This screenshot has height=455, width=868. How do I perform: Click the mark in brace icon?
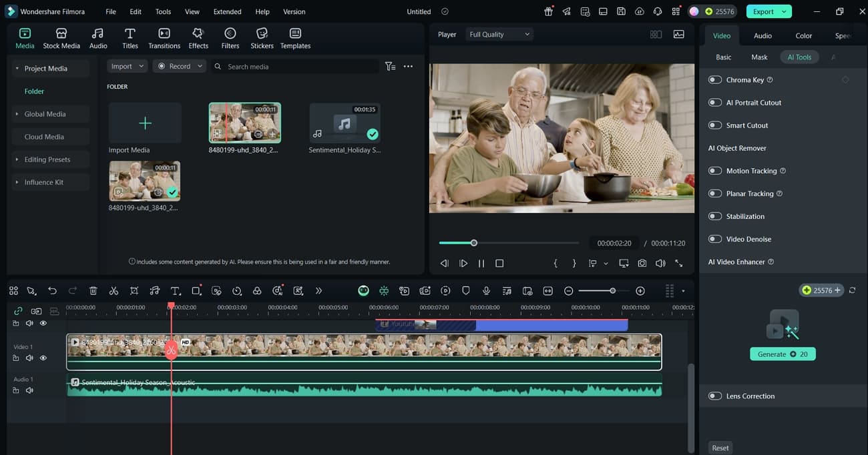pyautogui.click(x=556, y=264)
